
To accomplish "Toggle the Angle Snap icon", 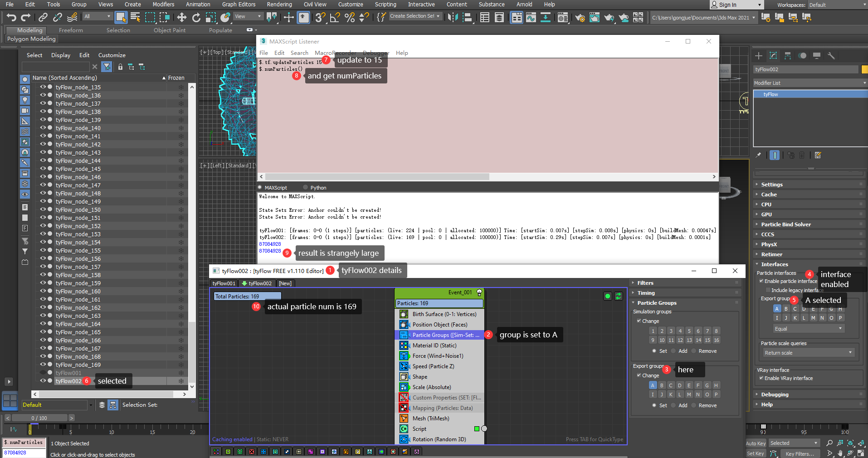I will pyautogui.click(x=335, y=17).
